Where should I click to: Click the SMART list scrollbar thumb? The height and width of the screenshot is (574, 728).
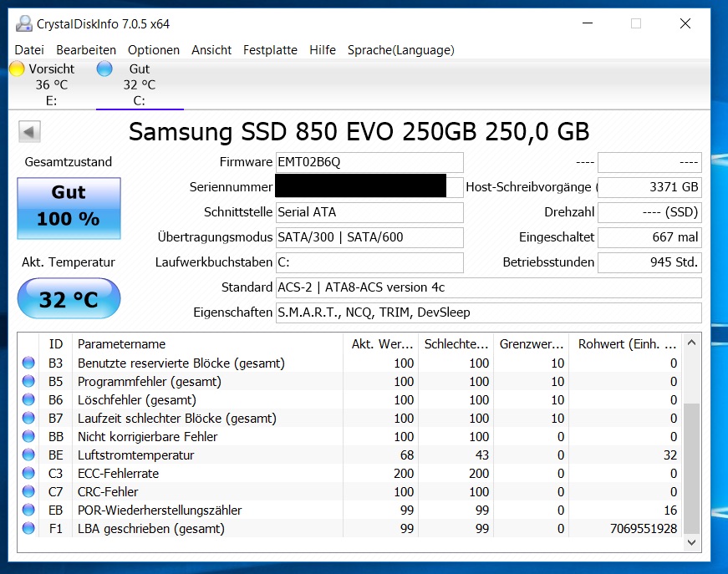pyautogui.click(x=691, y=469)
